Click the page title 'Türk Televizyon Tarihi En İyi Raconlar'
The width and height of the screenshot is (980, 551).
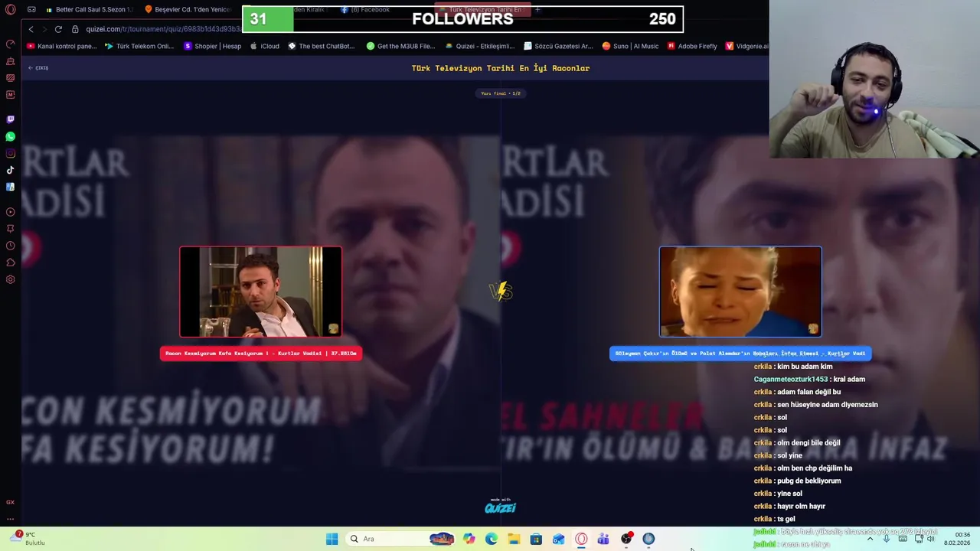tap(501, 68)
